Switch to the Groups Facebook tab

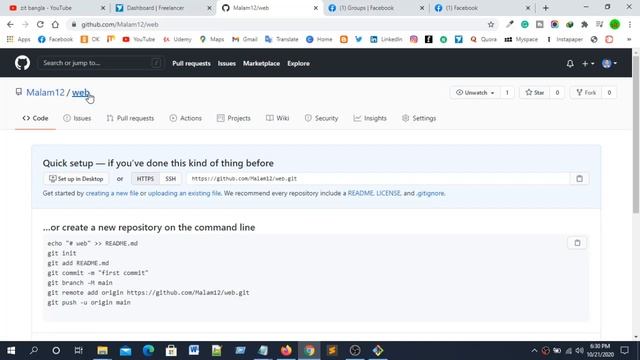(x=375, y=8)
